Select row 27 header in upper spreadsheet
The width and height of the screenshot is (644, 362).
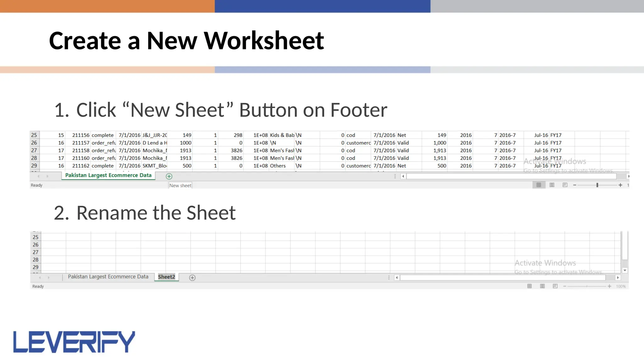[34, 151]
